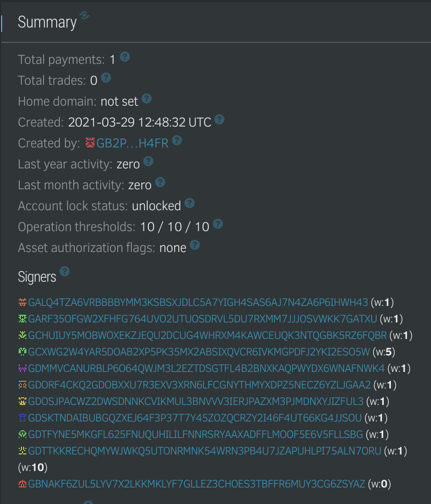
Task: Click red identicon next to Created by
Action: tap(90, 143)
